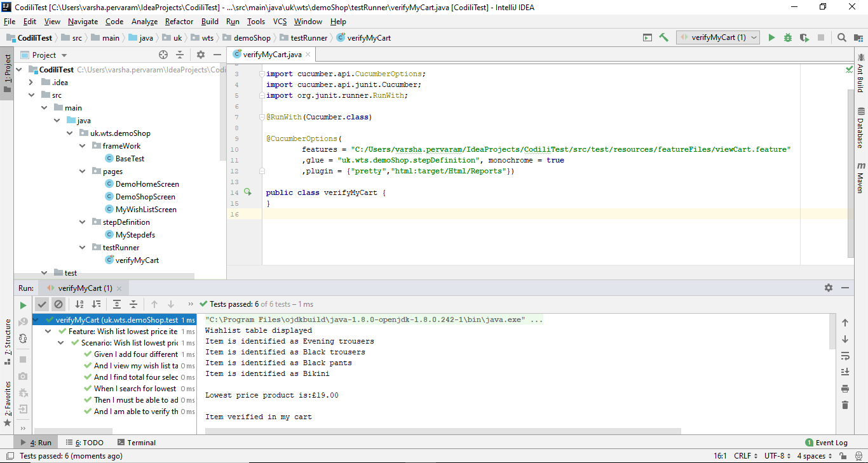Rerun tests using Run panel play icon

tap(24, 305)
